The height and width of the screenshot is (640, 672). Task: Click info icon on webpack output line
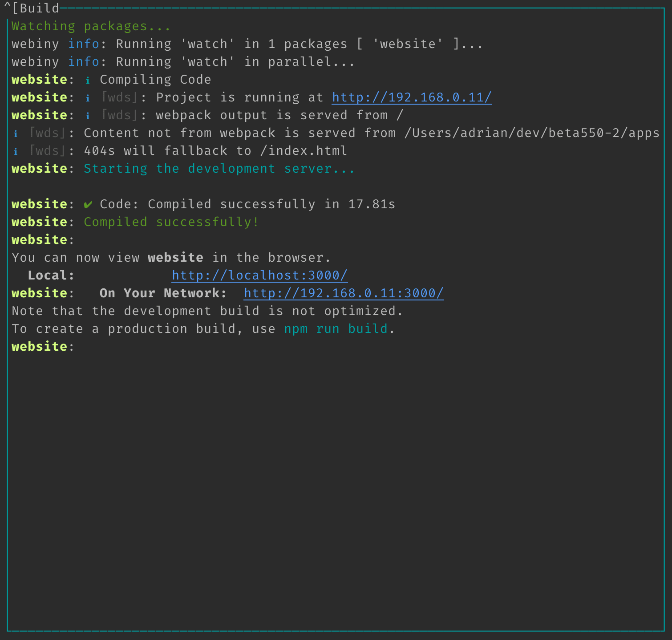point(88,116)
